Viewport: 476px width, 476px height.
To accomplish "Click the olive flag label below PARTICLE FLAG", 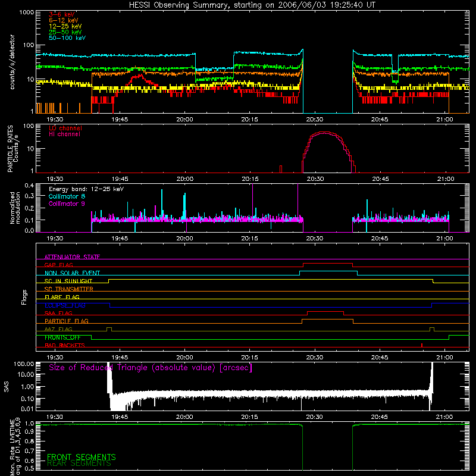I will tap(58, 330).
